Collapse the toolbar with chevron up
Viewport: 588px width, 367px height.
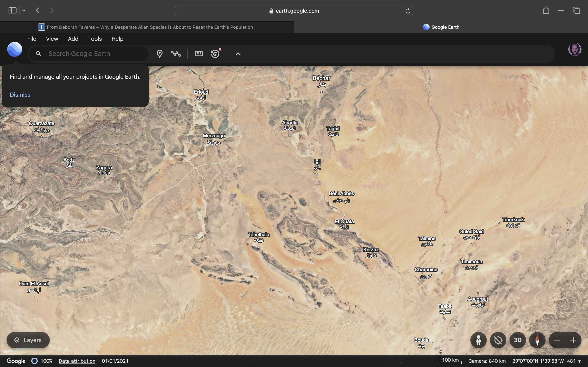click(x=238, y=54)
